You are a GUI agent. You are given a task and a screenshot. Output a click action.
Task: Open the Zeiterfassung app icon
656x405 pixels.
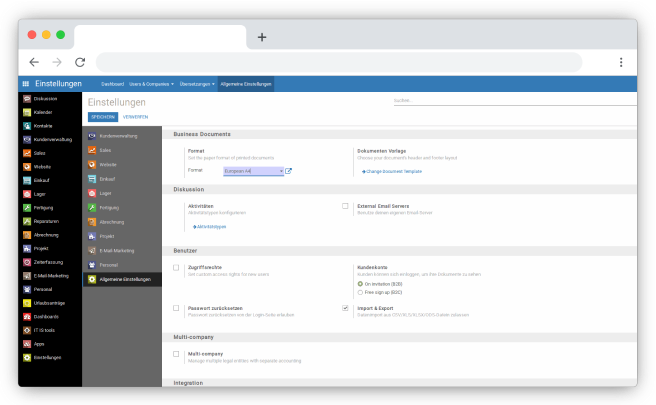tap(27, 261)
